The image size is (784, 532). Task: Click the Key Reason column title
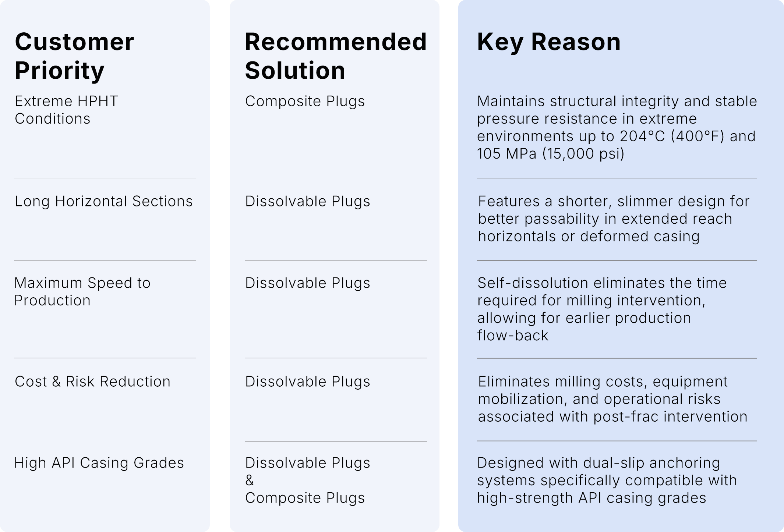pyautogui.click(x=548, y=42)
